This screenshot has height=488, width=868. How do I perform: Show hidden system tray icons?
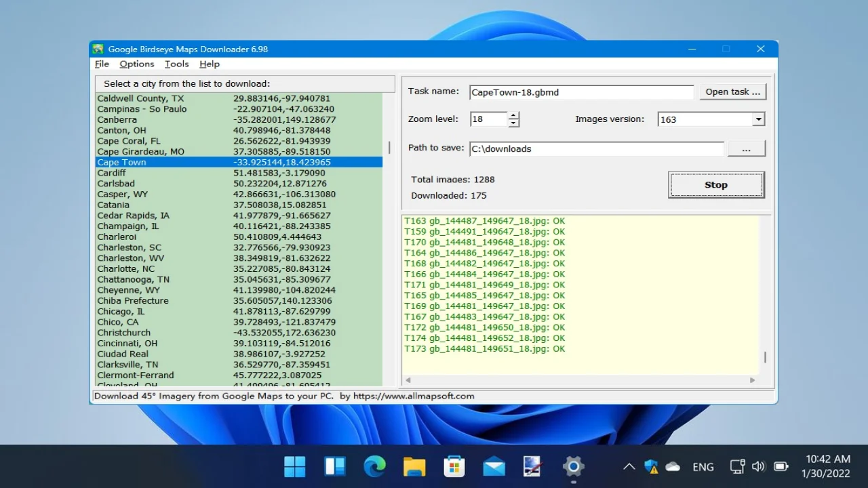[x=629, y=466]
